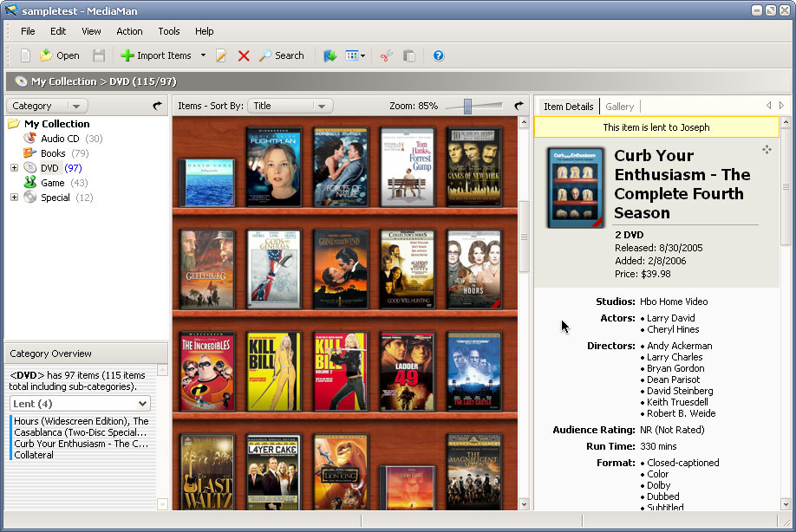Click the scissors Cut icon
Viewport: 796px width, 532px height.
click(x=387, y=55)
